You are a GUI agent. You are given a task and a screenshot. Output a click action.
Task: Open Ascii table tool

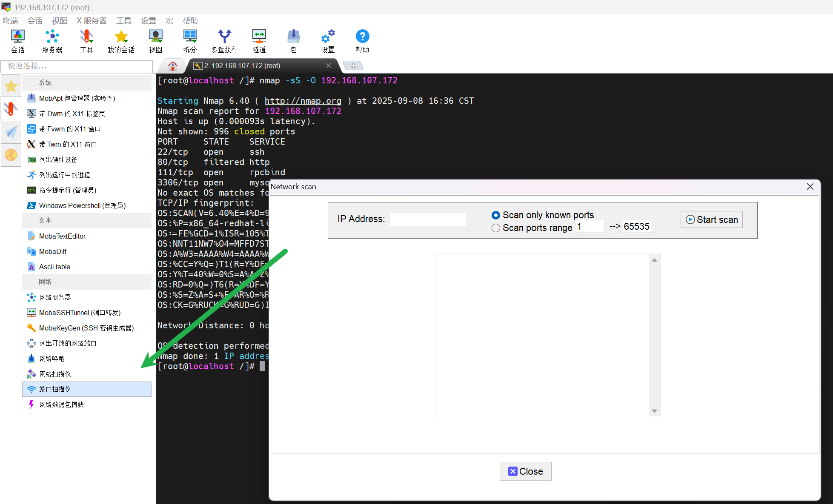click(87, 267)
